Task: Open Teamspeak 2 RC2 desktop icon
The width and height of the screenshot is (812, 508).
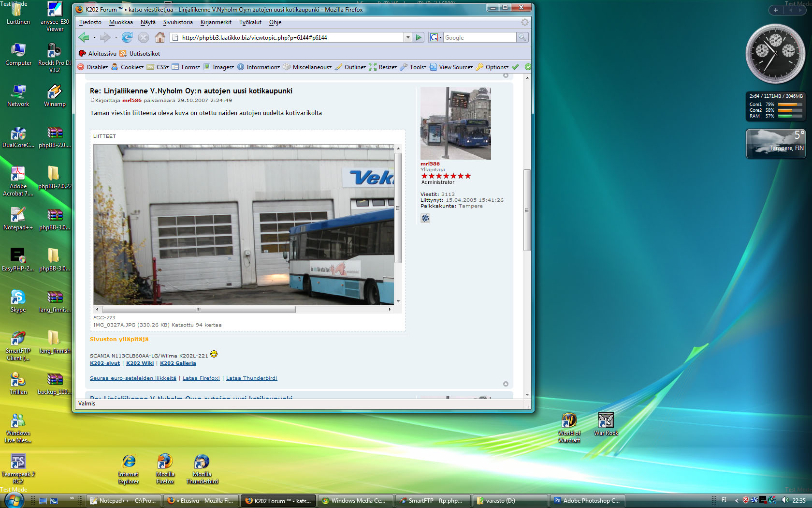Action: click(x=18, y=469)
